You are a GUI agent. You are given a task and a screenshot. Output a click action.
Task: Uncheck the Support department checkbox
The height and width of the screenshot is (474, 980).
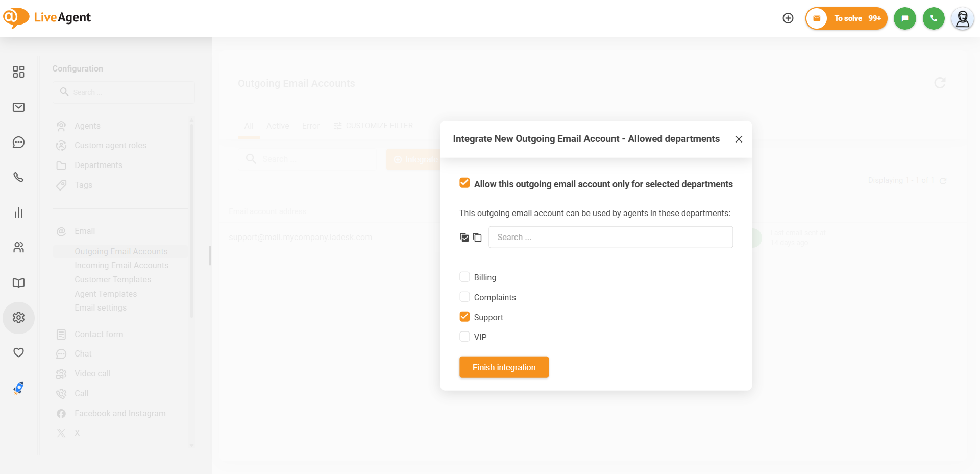tap(464, 317)
